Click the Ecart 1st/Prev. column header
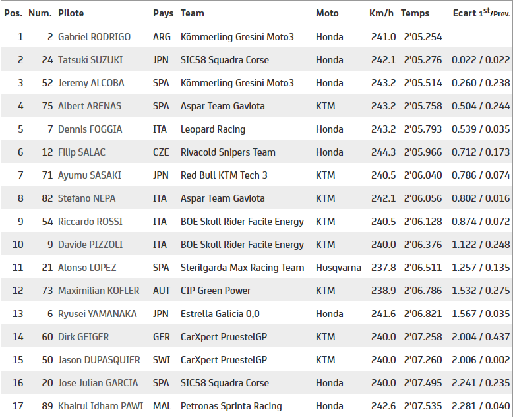Screen dimensions: 513x420 [481, 13]
